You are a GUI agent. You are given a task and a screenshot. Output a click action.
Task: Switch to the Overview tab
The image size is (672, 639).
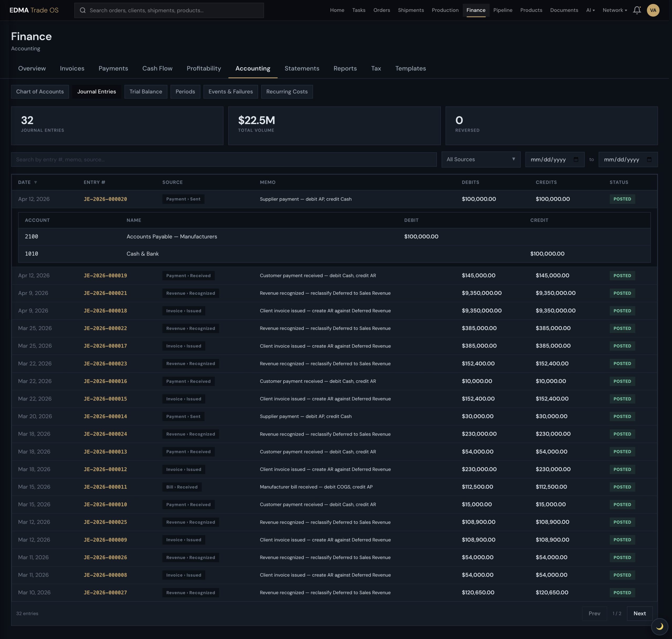[x=32, y=68]
